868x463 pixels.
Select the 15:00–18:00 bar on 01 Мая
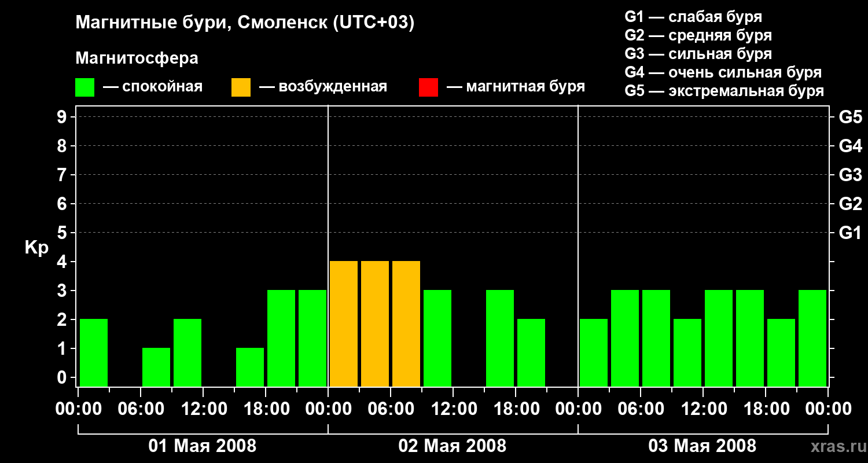pyautogui.click(x=250, y=367)
